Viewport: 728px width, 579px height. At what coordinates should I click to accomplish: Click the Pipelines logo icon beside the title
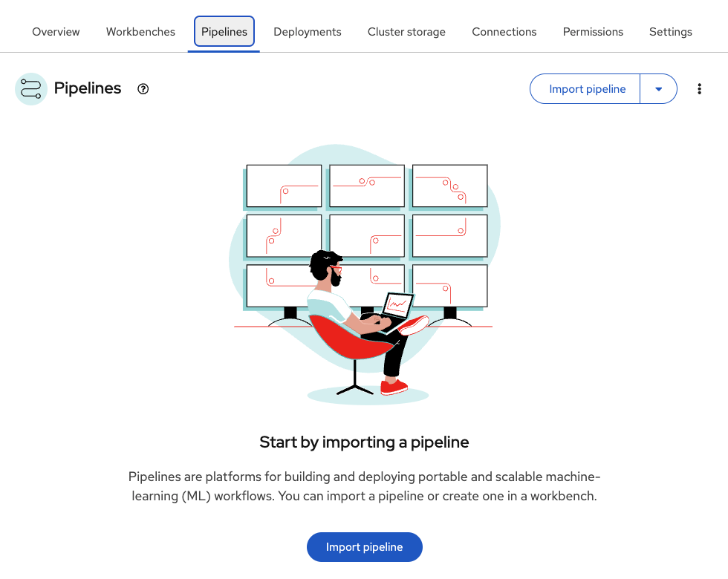coord(31,89)
